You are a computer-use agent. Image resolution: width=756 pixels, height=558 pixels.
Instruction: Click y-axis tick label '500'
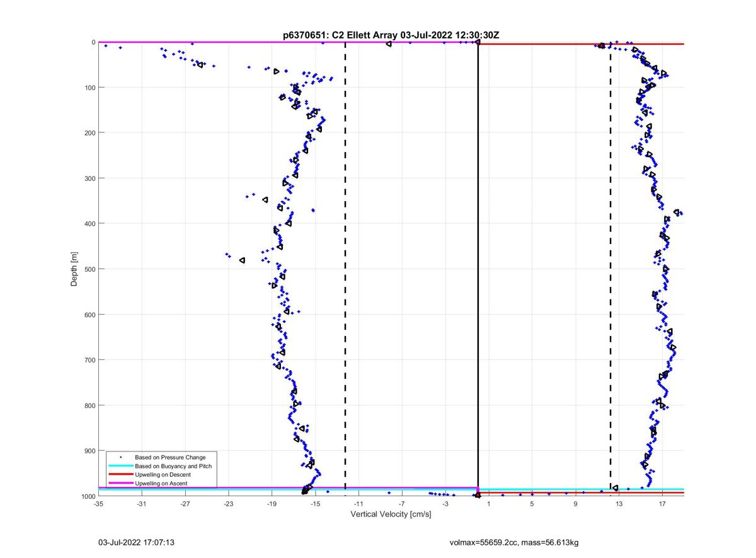89,269
